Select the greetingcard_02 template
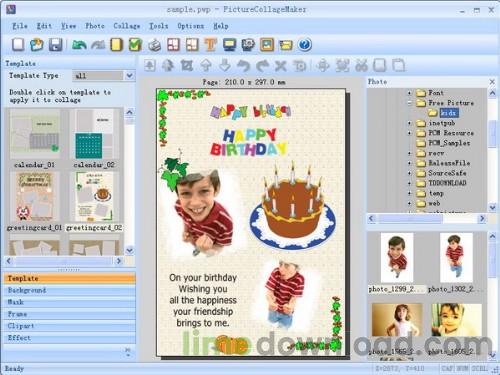Viewport: 500px width, 375px height. click(94, 197)
